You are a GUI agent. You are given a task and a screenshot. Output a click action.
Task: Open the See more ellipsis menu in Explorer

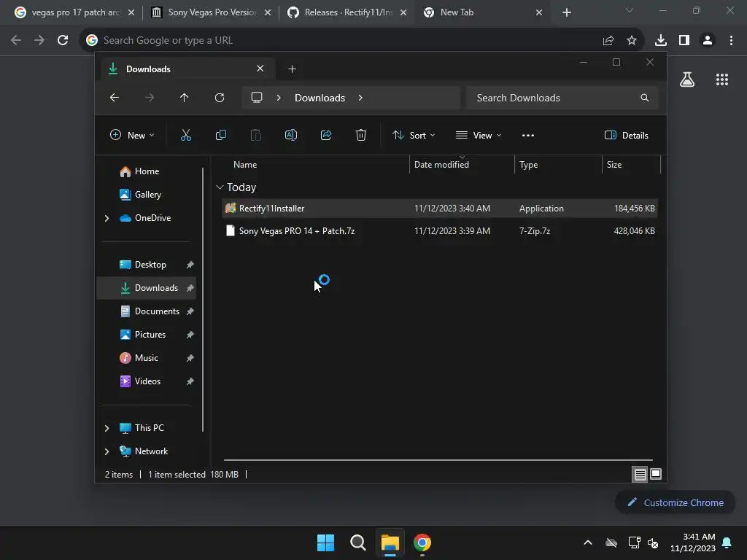pyautogui.click(x=528, y=135)
